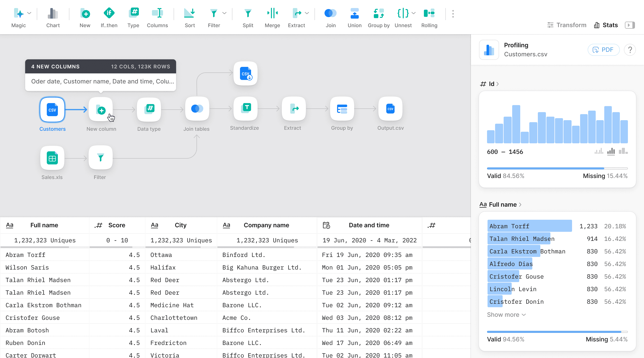Viewport: 644px width, 358px height.
Task: Select the Company name column header
Action: point(267,225)
